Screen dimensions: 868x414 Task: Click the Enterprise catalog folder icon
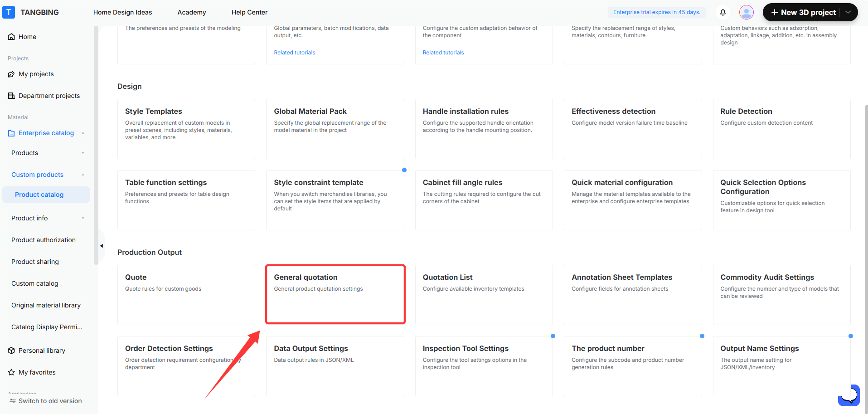point(11,133)
